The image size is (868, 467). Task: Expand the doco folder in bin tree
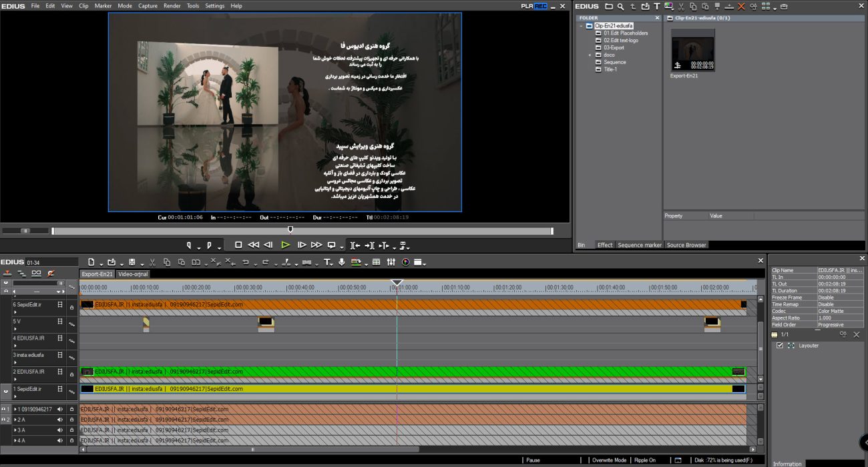[x=590, y=55]
